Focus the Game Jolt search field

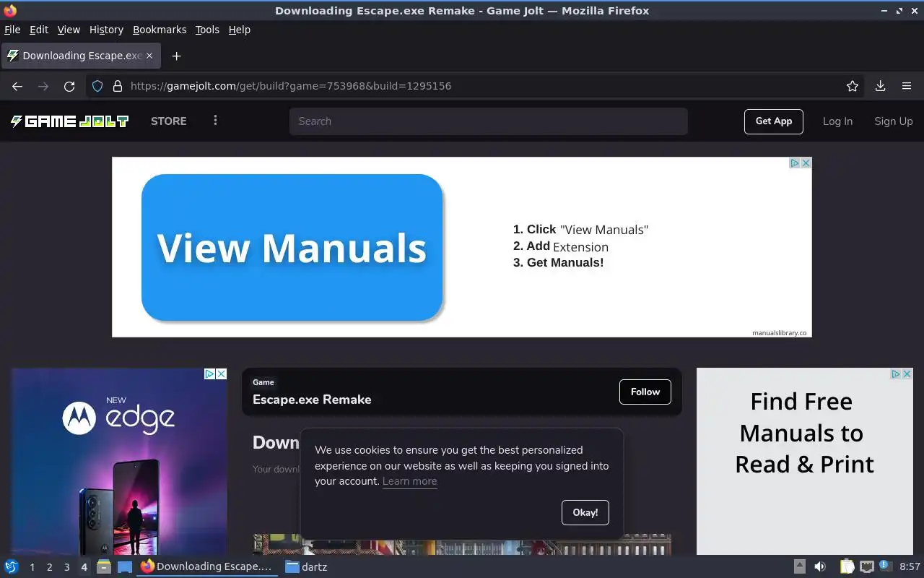tap(488, 121)
